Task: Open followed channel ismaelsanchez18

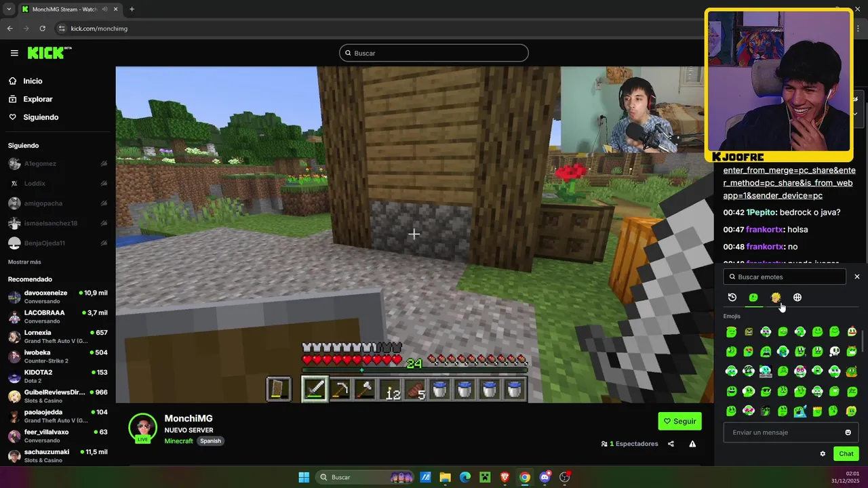Action: point(58,223)
